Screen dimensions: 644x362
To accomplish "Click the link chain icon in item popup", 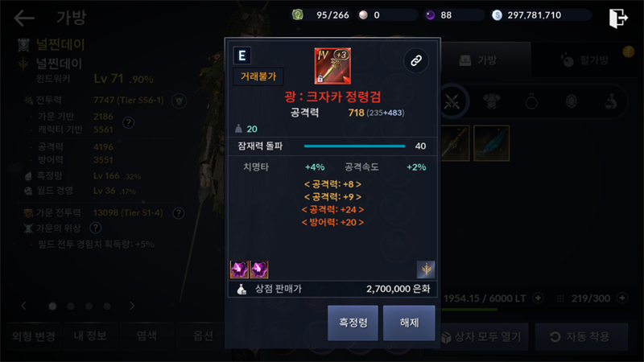I will point(416,61).
